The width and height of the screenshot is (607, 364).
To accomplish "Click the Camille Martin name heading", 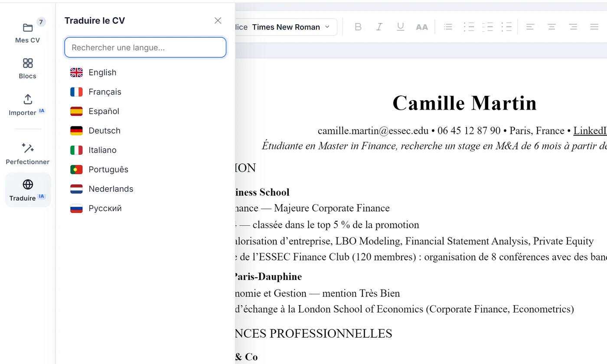I will click(x=465, y=103).
